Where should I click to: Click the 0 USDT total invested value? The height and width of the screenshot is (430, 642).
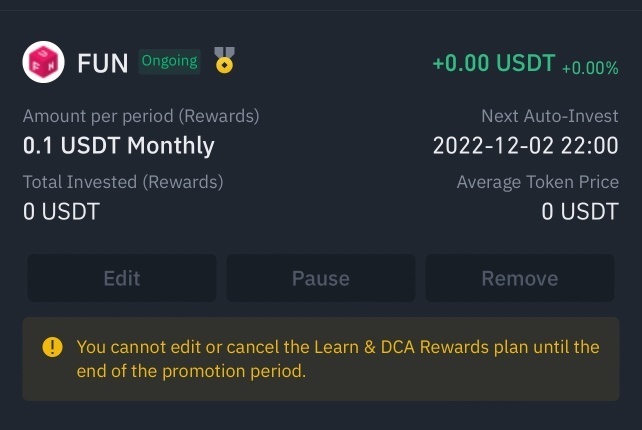(x=61, y=211)
